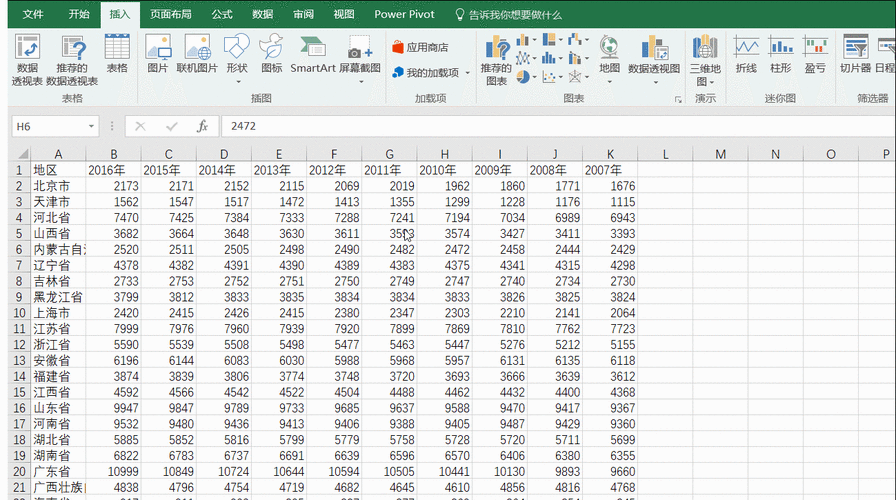Screen dimensions: 896x500
Task: Select the cell '2016年'
Action: click(x=114, y=170)
